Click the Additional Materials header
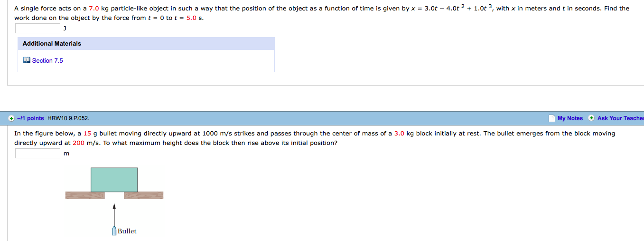644x241 pixels. [52, 44]
